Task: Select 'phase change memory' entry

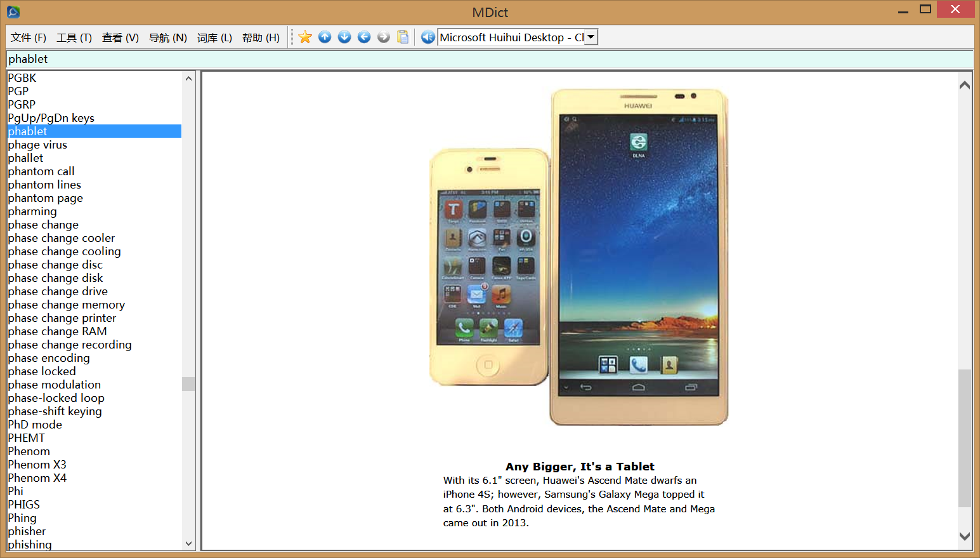Action: pyautogui.click(x=67, y=305)
